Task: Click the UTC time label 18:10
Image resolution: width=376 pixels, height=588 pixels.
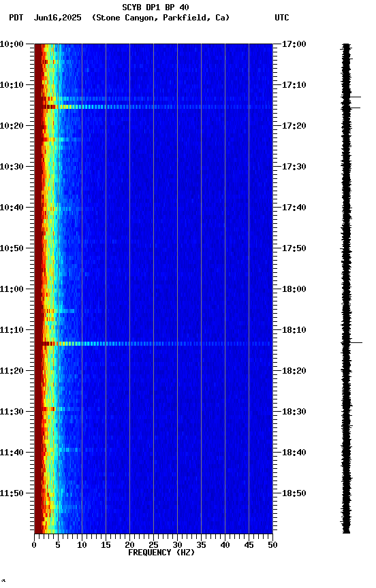Action: tap(294, 330)
